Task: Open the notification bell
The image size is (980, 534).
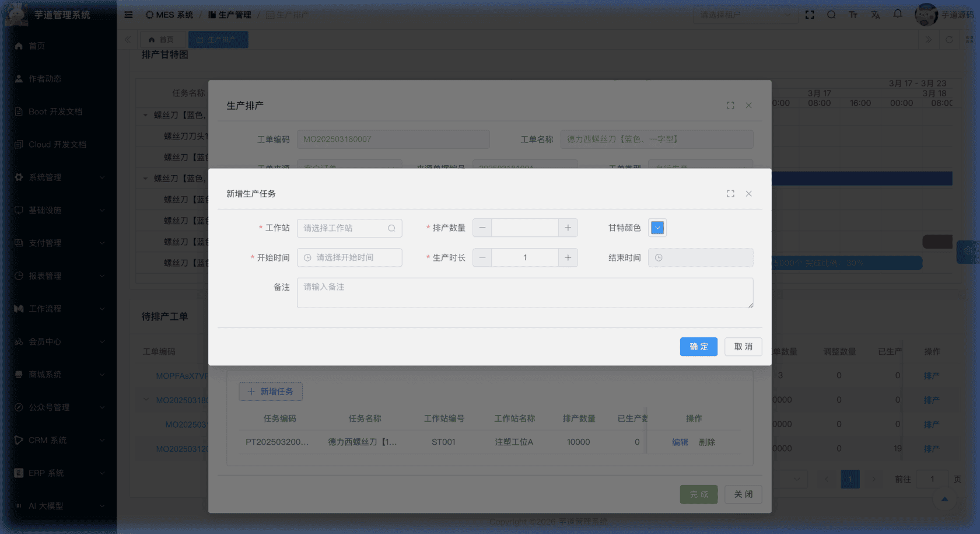Action: [x=897, y=15]
